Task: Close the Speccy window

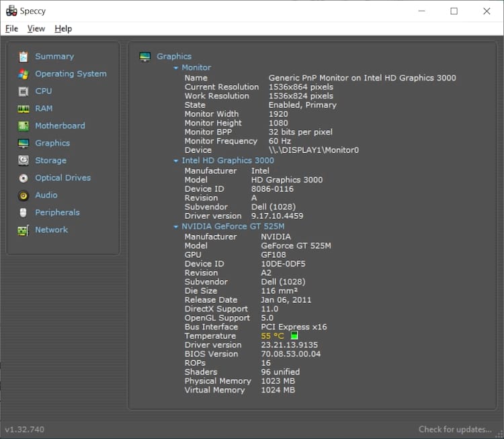Action: (x=487, y=11)
